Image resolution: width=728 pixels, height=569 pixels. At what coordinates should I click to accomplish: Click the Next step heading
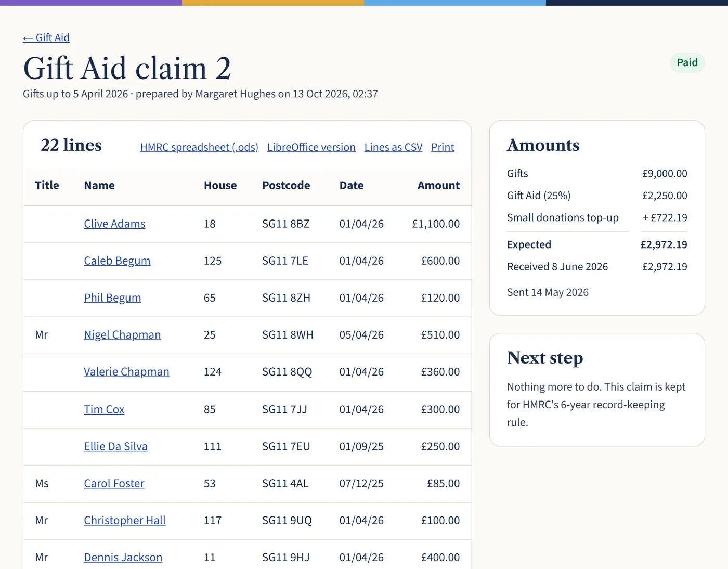[545, 358]
